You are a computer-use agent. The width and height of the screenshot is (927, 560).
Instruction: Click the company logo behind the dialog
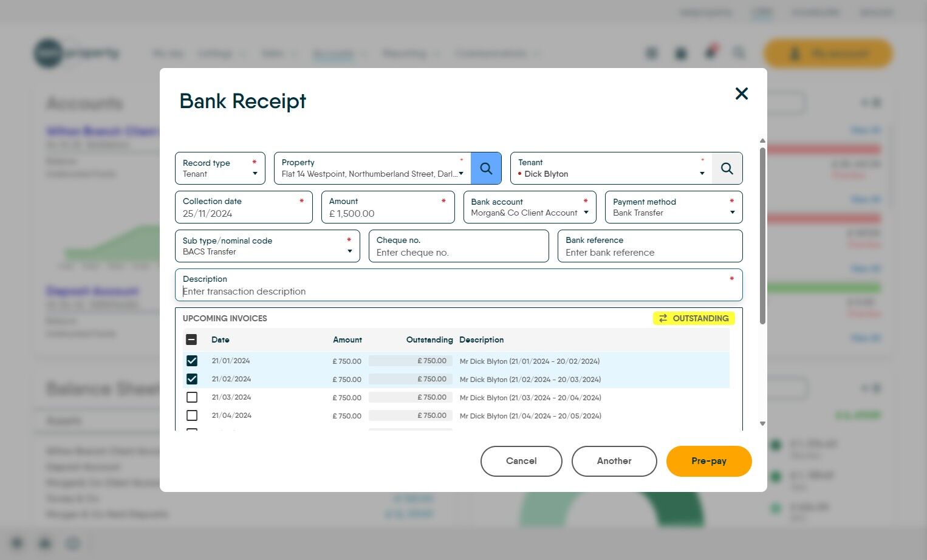pyautogui.click(x=77, y=53)
